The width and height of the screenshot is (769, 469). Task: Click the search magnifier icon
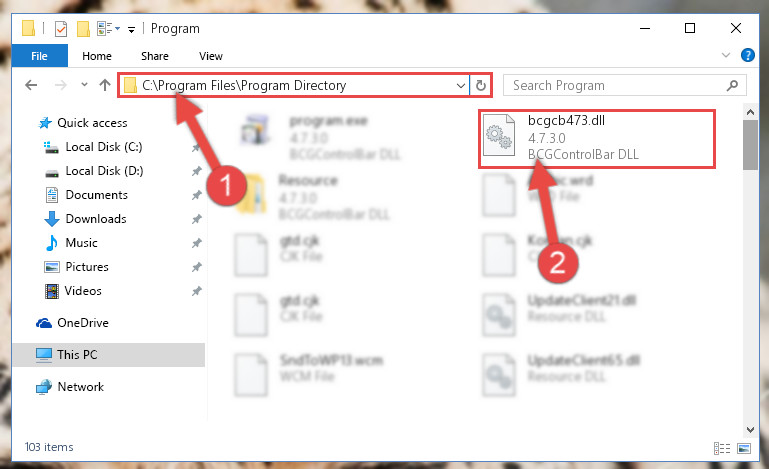(x=732, y=85)
